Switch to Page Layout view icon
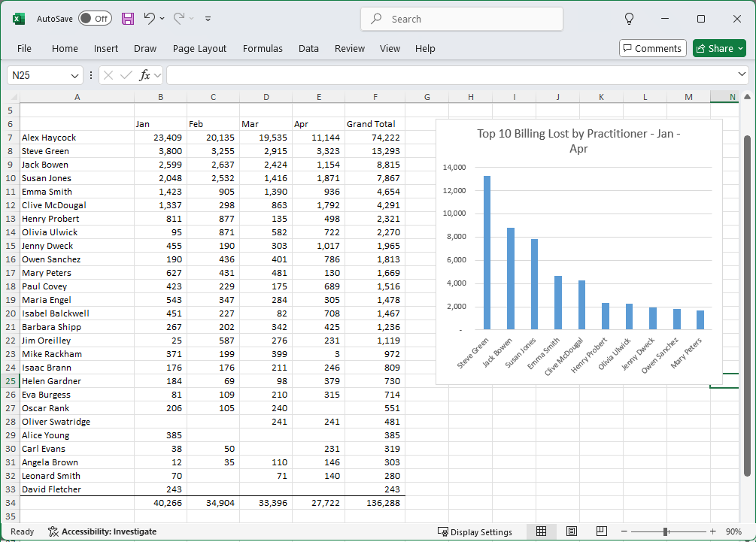This screenshot has width=756, height=542. click(571, 531)
